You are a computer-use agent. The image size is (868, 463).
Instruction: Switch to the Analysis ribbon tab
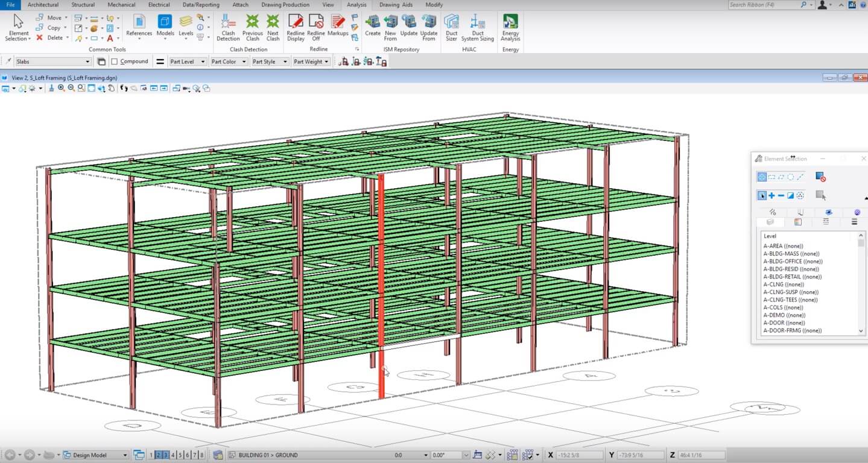tap(356, 5)
